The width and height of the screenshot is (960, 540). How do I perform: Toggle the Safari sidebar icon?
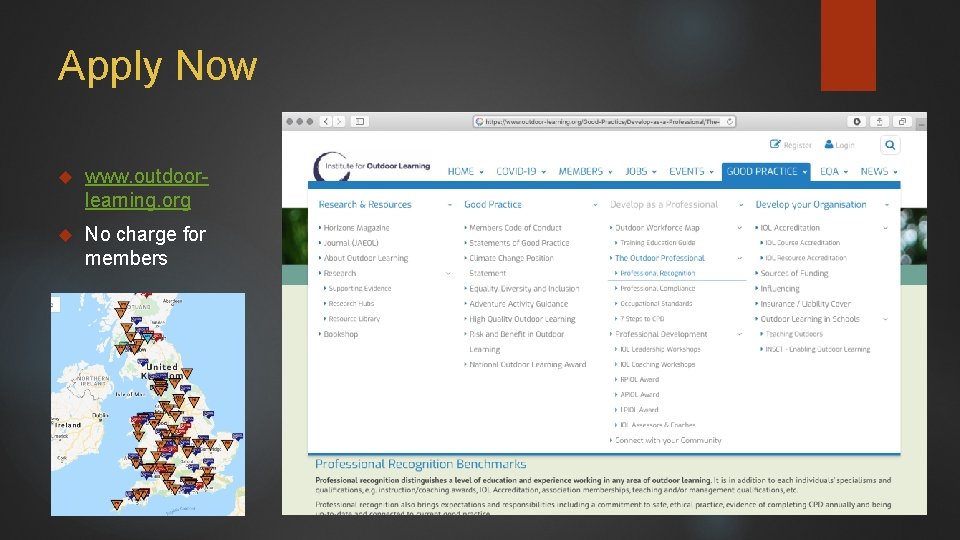(x=360, y=121)
